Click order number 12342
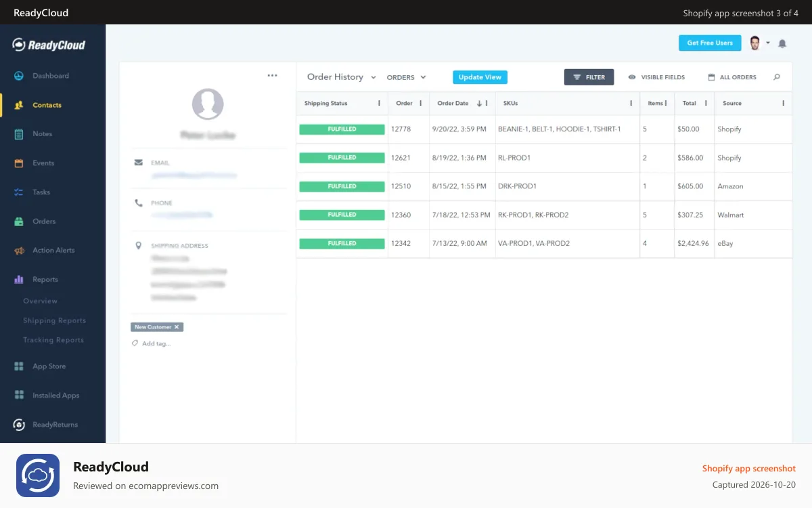Screen dimensions: 812x508 (x=401, y=243)
